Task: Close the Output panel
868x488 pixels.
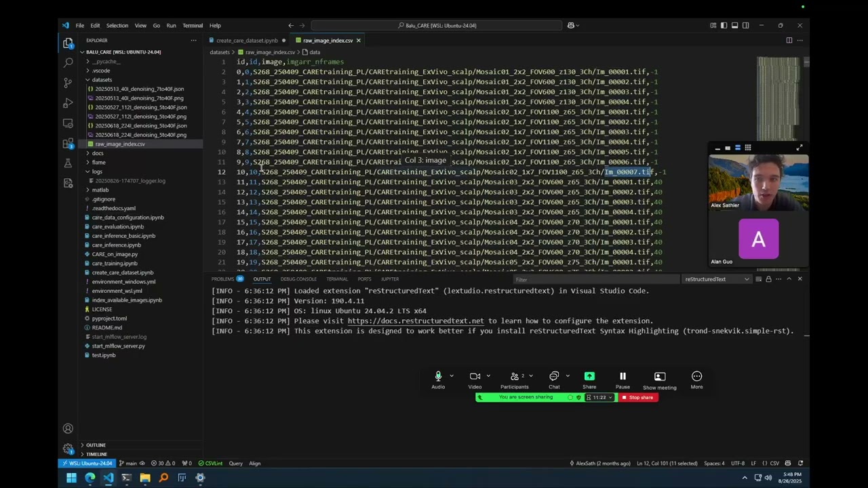Action: (800, 279)
